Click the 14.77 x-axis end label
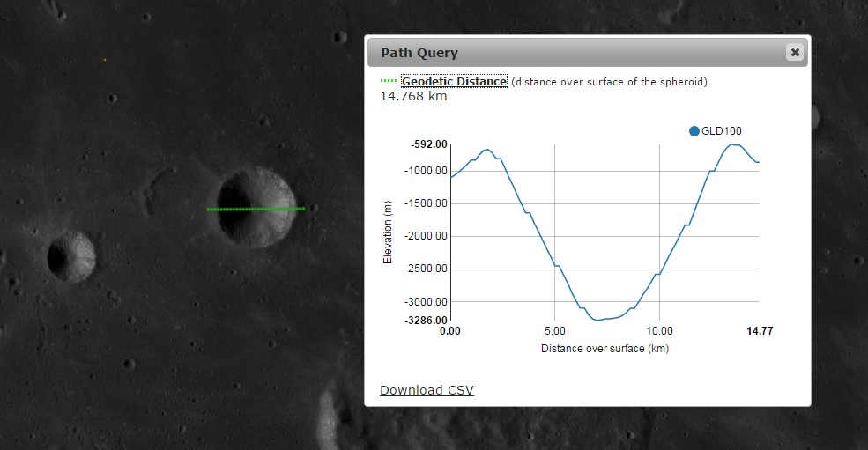The height and width of the screenshot is (450, 868). [759, 330]
